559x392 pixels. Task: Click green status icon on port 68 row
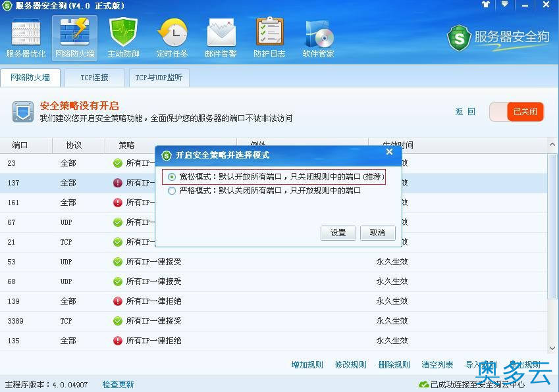point(118,282)
